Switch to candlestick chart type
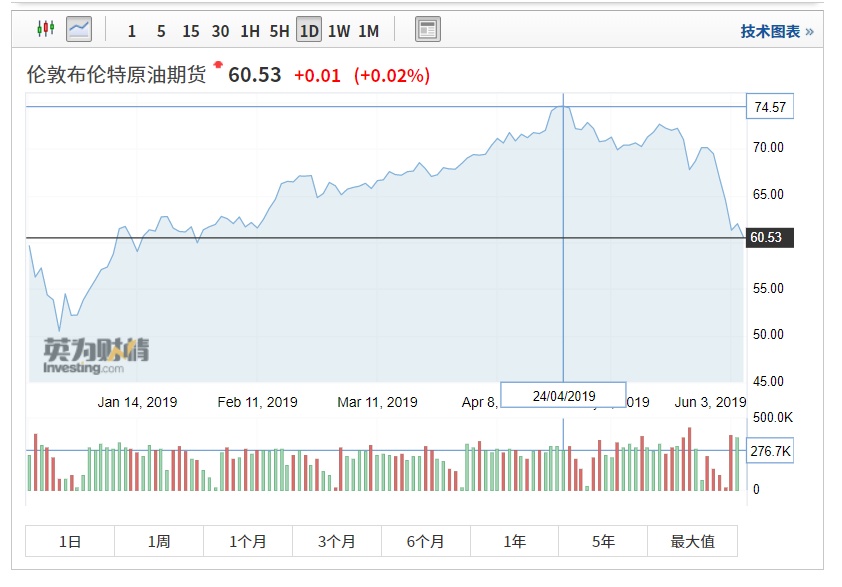This screenshot has width=842, height=587. click(x=45, y=30)
